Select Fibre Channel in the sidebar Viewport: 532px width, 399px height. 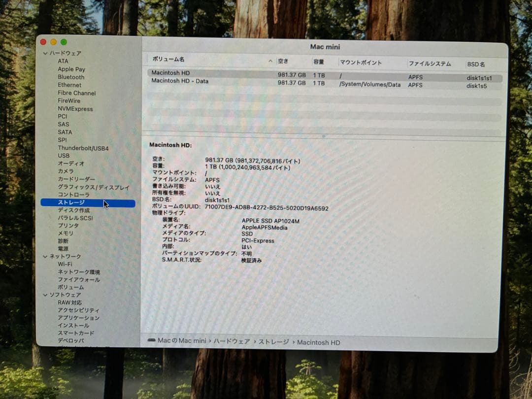point(77,93)
